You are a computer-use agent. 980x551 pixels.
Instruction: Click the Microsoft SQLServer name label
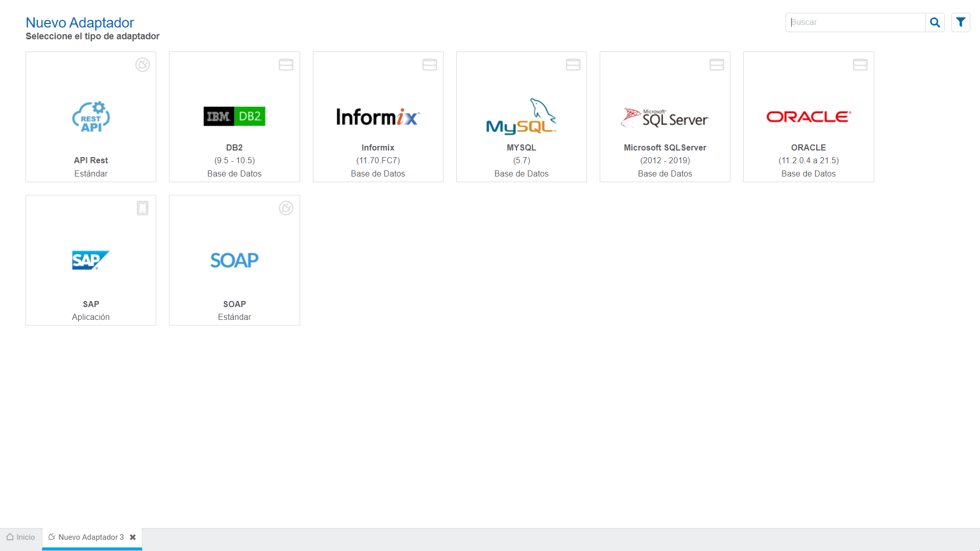(x=665, y=147)
